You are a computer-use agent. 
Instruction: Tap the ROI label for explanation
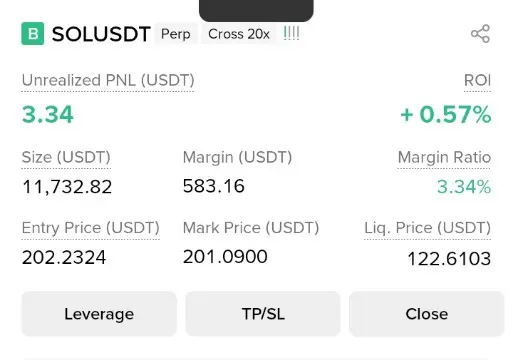click(477, 80)
